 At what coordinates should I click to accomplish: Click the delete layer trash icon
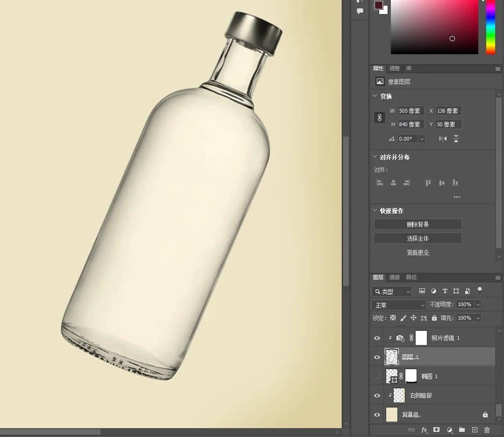coord(487,430)
